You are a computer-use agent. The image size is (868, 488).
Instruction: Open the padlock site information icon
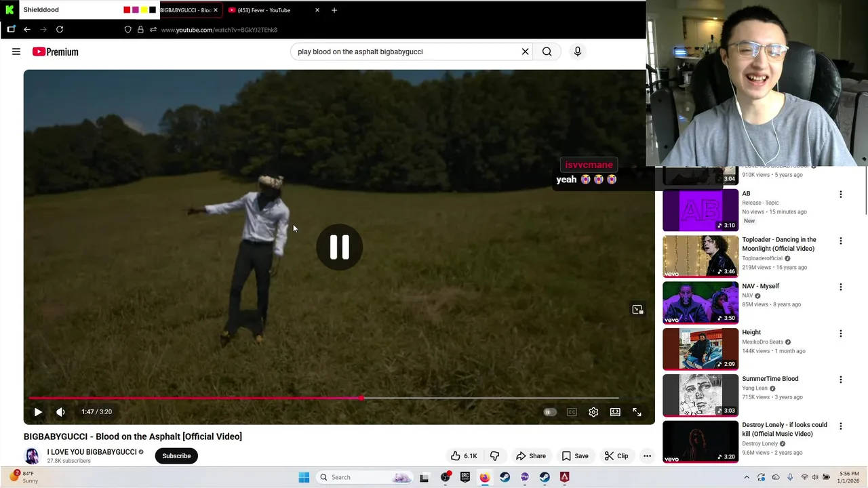(x=140, y=30)
